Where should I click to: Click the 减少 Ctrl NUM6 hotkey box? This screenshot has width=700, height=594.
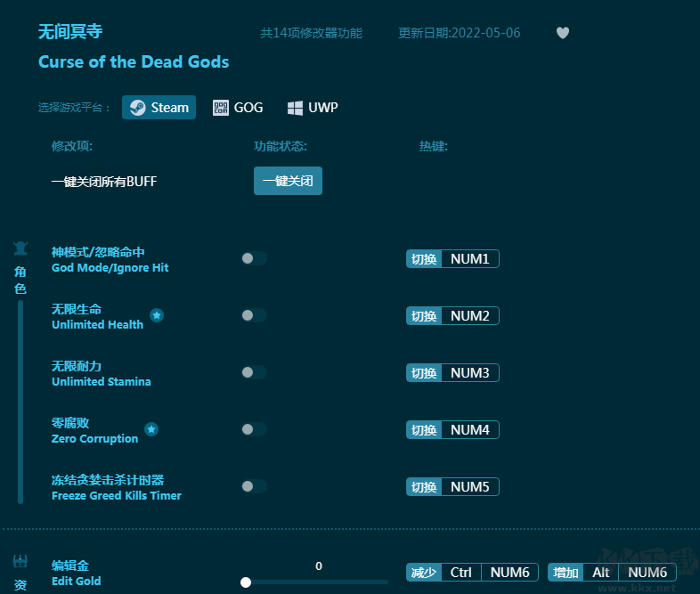[x=472, y=572]
